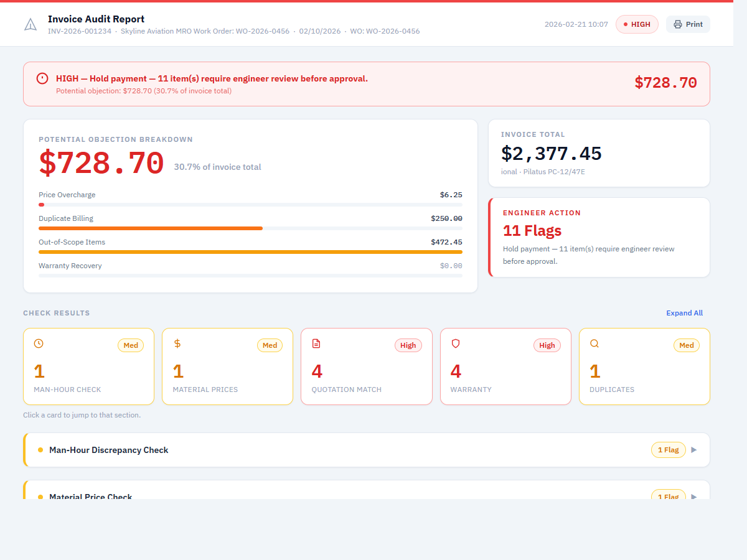Click the 1 Flag badge on Man-Hour Discrepancy Check
Screen dimensions: 747x560
[x=668, y=449]
